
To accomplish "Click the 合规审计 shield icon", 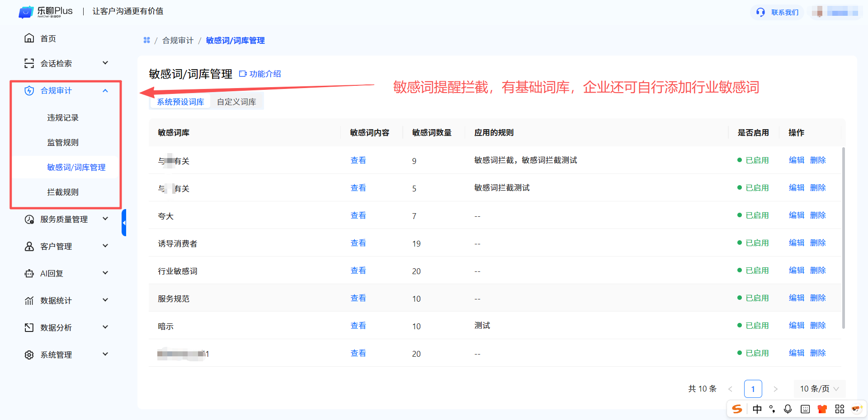I will pyautogui.click(x=29, y=91).
